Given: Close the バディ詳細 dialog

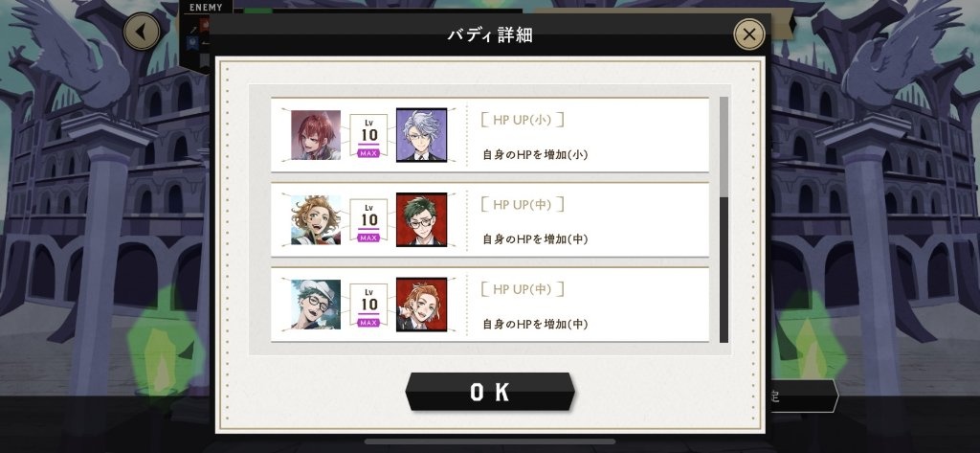Looking at the screenshot, I should (748, 34).
